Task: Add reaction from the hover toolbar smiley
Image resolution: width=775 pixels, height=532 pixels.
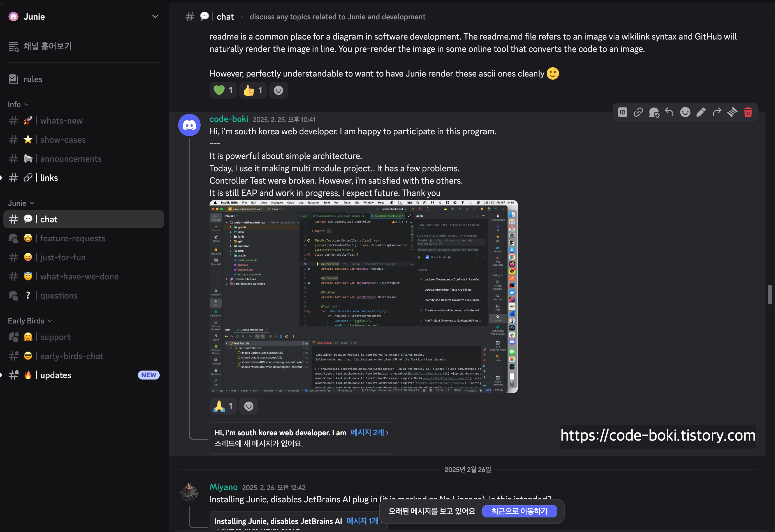Action: 685,112
